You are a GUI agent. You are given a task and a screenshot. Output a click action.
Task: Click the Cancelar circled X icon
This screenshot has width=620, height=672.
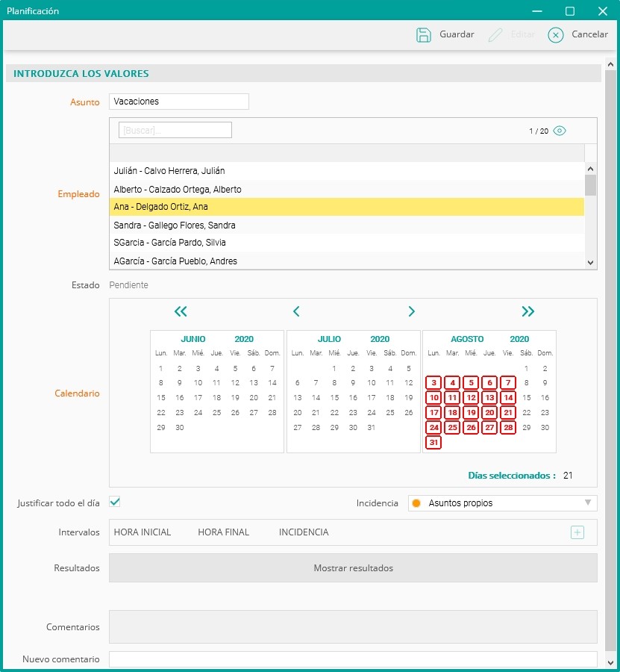(555, 34)
